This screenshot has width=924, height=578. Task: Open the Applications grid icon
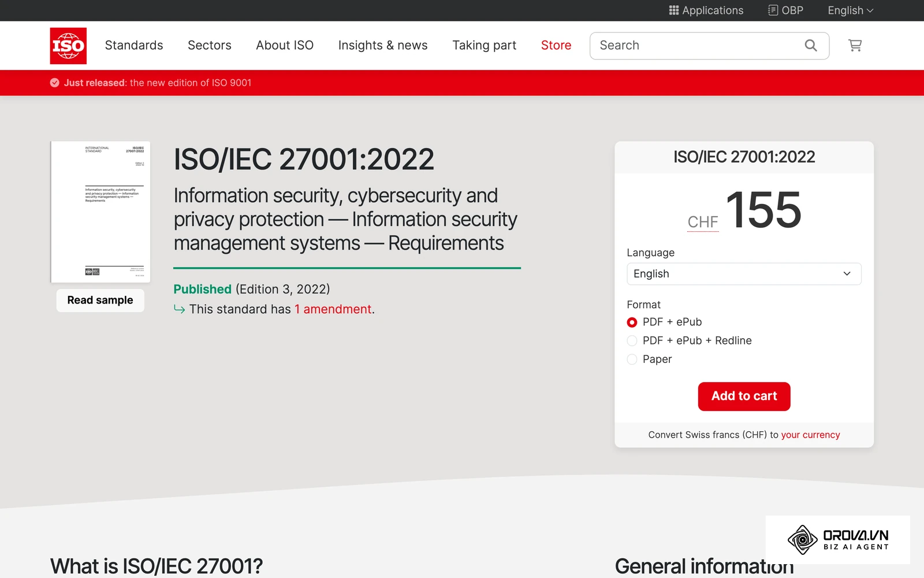673,10
